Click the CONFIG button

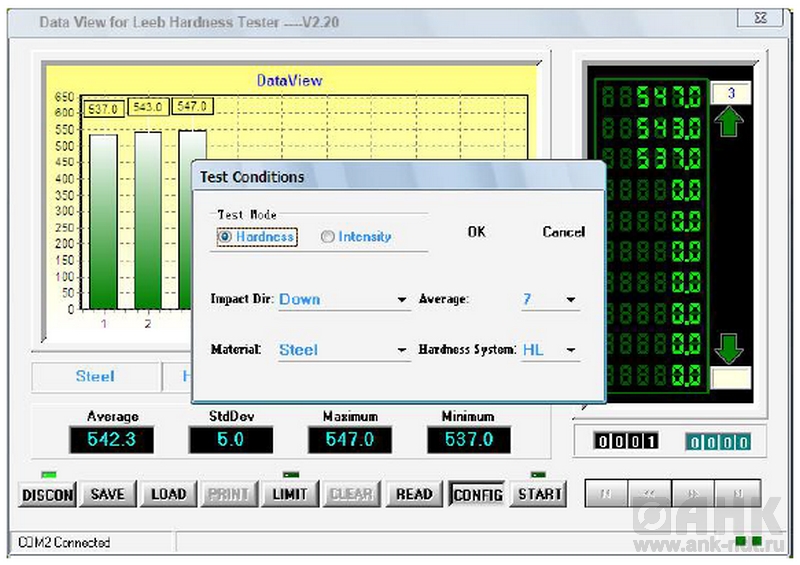click(x=477, y=494)
